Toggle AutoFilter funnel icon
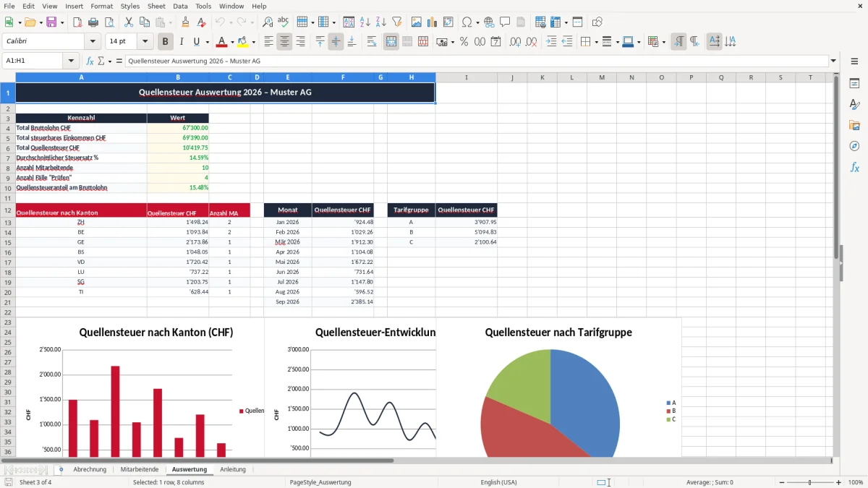The width and height of the screenshot is (868, 488). coord(396,22)
